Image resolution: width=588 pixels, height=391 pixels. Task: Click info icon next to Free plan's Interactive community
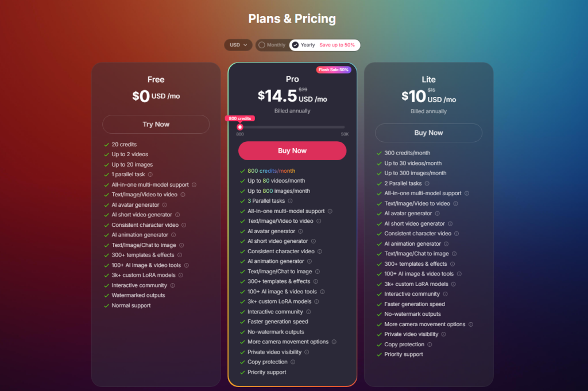click(172, 285)
